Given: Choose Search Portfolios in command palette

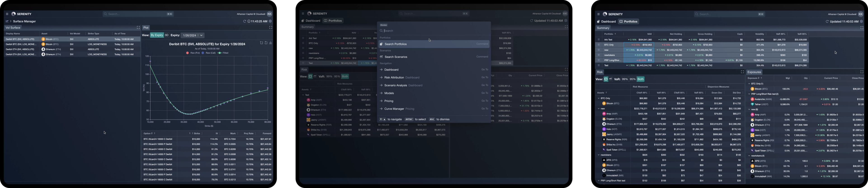Looking at the screenshot, I should (434, 44).
